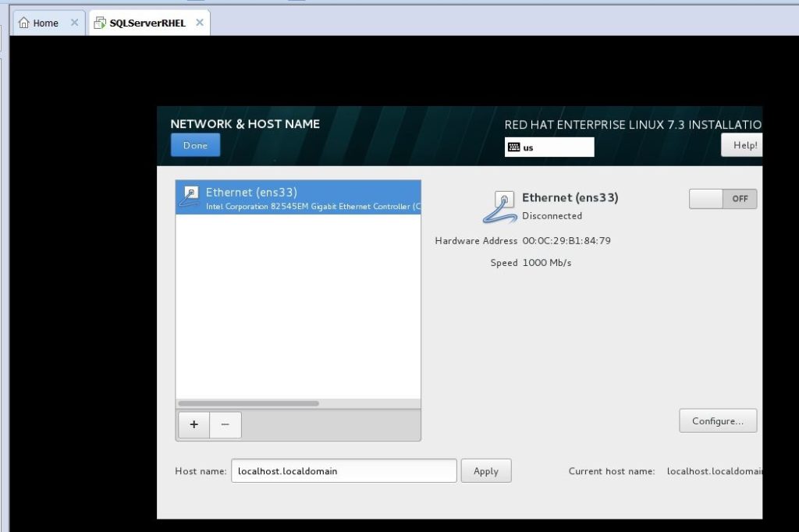Screen dimensions: 799x532
Task: Click the Host name text field
Action: 343,471
